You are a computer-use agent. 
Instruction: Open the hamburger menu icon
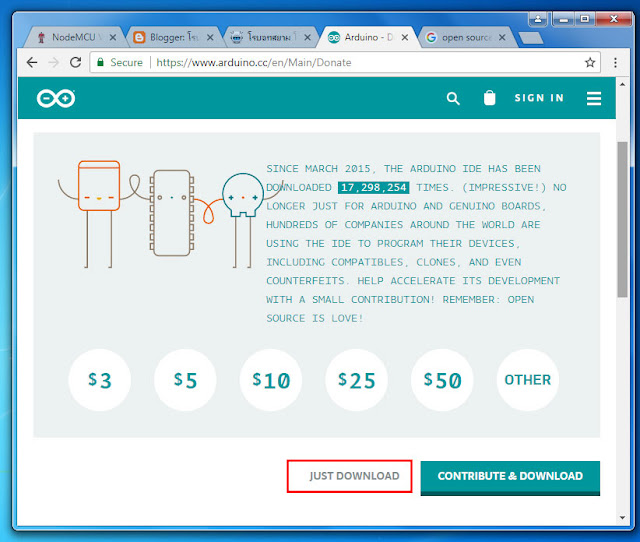(x=594, y=98)
